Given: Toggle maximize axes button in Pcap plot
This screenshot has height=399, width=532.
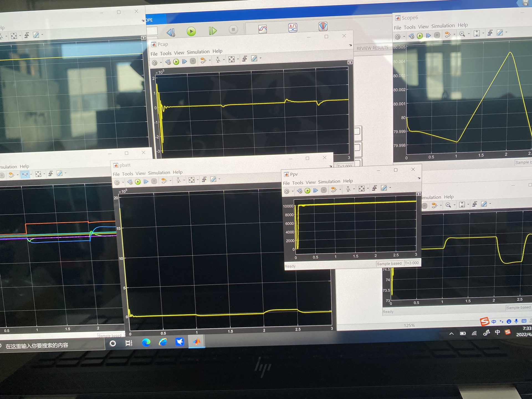Looking at the screenshot, I should click(350, 62).
